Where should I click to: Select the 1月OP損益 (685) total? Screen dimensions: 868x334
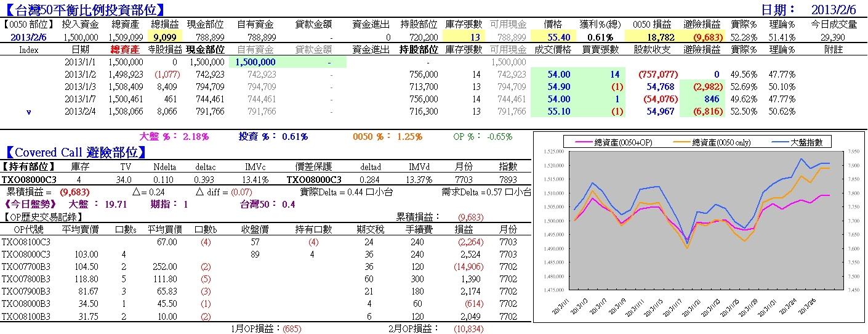pos(266,328)
